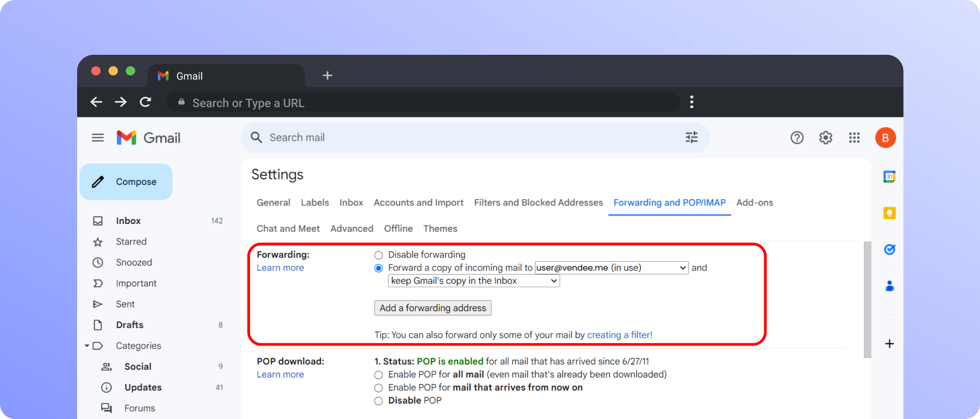The height and width of the screenshot is (419, 980).
Task: Open Filters and Blocked Addresses tab
Action: pyautogui.click(x=538, y=203)
